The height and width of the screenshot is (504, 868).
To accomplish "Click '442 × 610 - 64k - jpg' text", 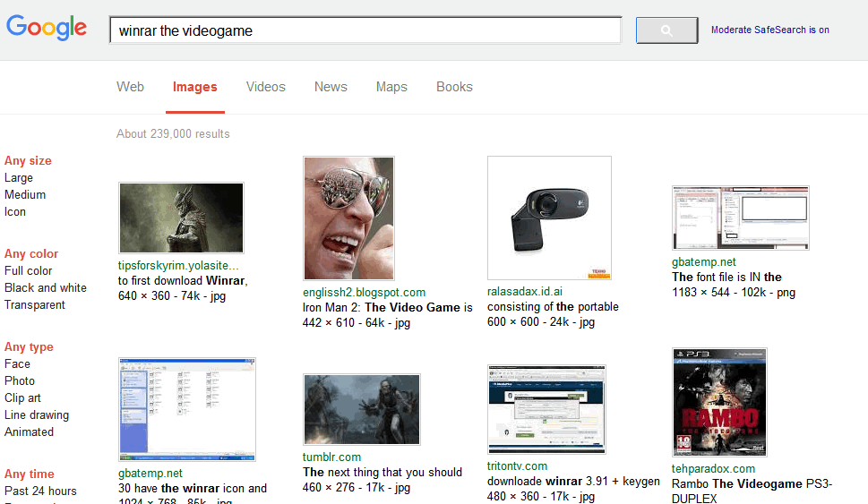I will (357, 322).
